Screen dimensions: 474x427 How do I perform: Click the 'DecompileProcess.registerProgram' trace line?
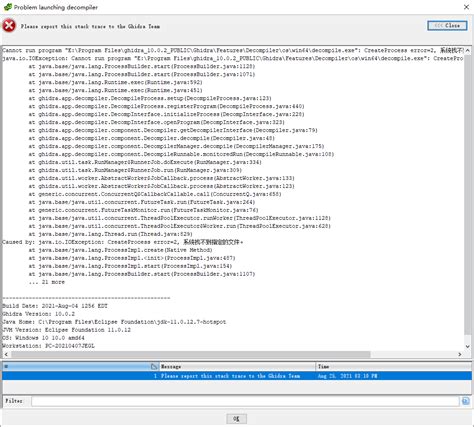(166, 106)
